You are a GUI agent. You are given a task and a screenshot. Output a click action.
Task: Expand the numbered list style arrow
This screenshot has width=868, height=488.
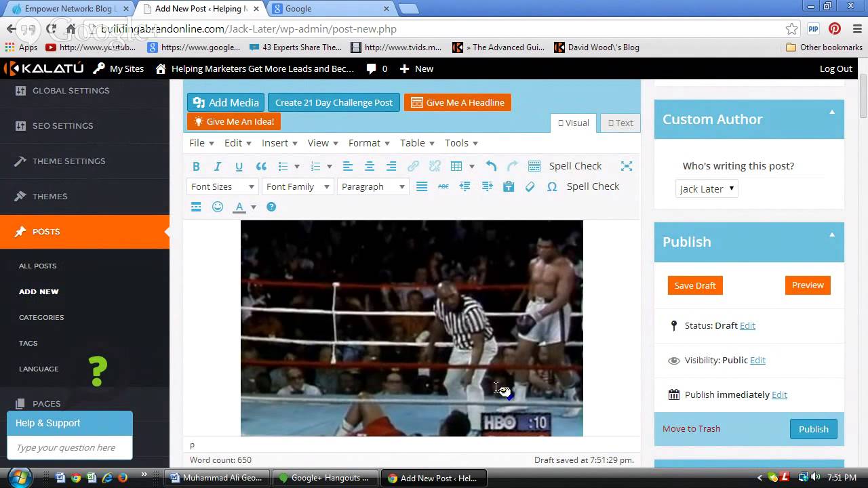pyautogui.click(x=330, y=166)
